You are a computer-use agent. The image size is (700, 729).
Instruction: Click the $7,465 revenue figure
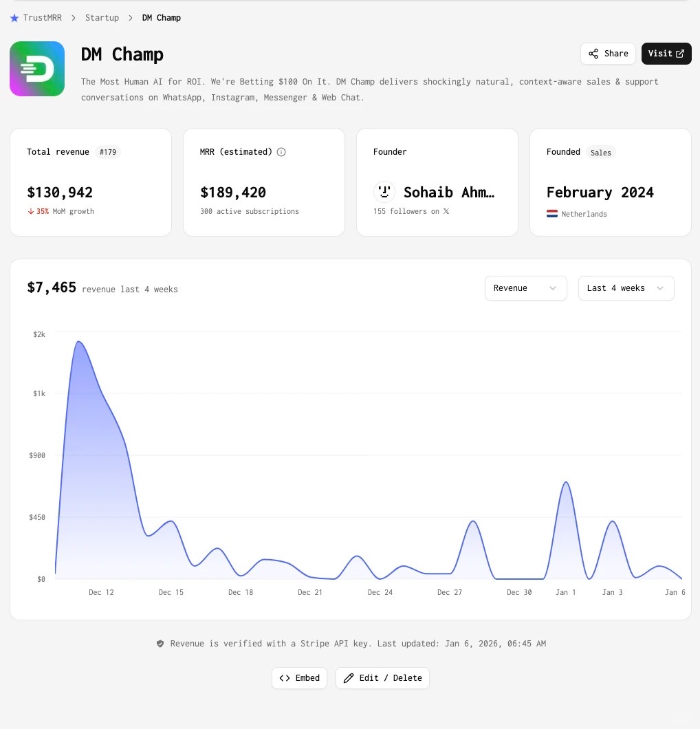52,287
